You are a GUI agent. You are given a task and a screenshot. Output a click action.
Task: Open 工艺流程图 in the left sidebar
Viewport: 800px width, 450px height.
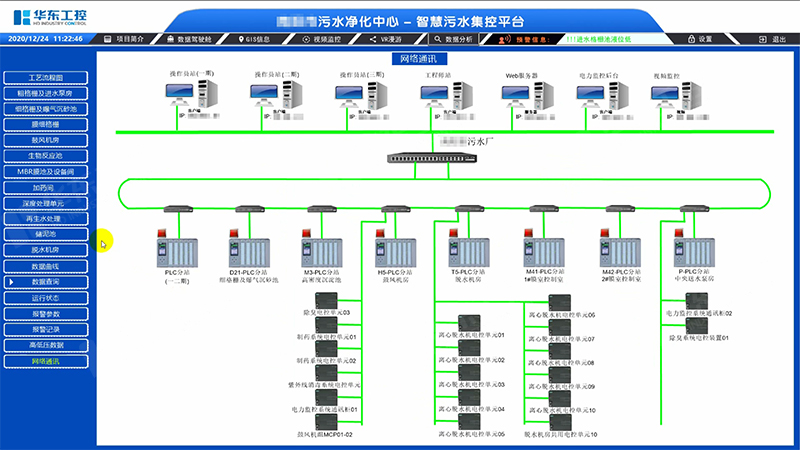coord(46,77)
